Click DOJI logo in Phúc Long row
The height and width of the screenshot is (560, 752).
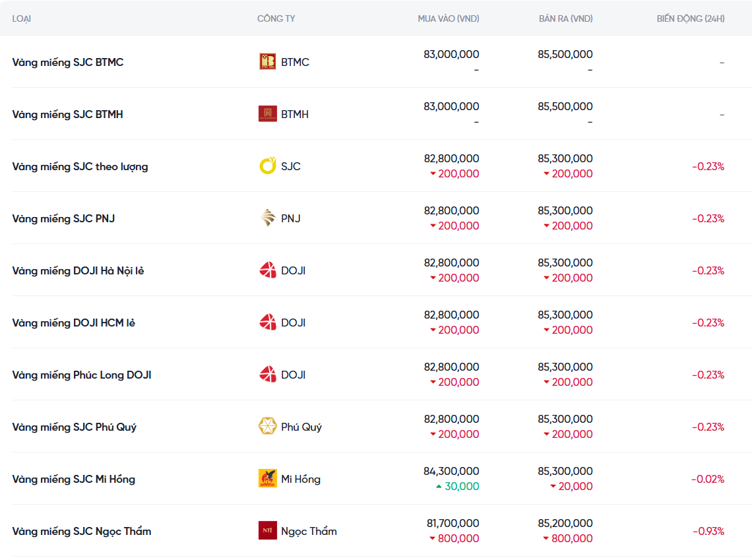(267, 375)
